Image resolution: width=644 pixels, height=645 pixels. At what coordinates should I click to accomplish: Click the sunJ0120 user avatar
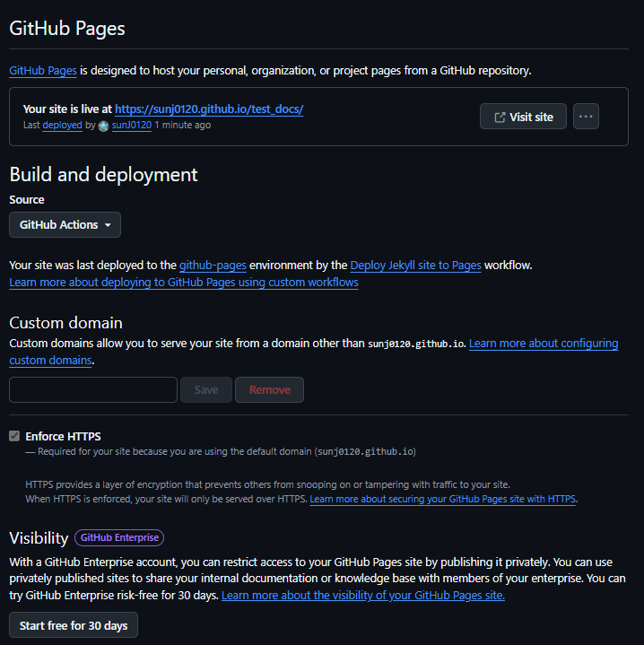(104, 126)
